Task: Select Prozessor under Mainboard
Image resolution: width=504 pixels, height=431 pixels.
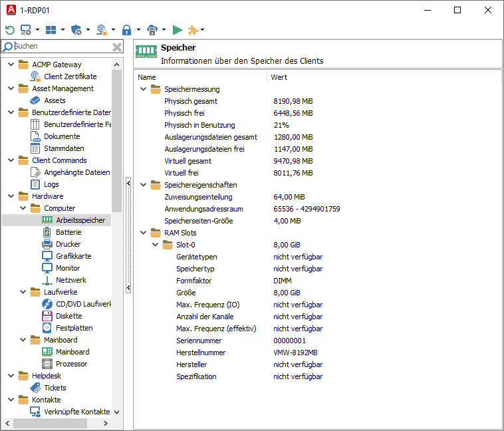Action: click(x=71, y=364)
